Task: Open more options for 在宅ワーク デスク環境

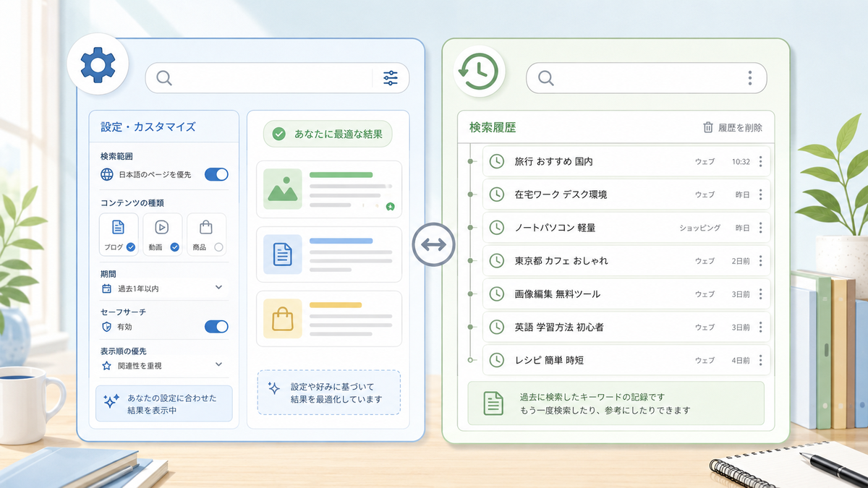Action: click(760, 194)
